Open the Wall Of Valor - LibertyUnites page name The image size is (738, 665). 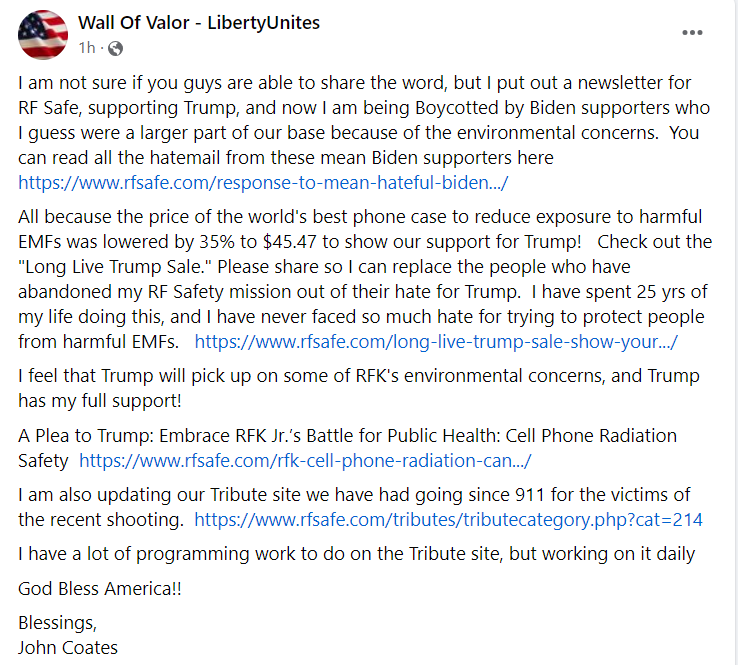[x=198, y=23]
